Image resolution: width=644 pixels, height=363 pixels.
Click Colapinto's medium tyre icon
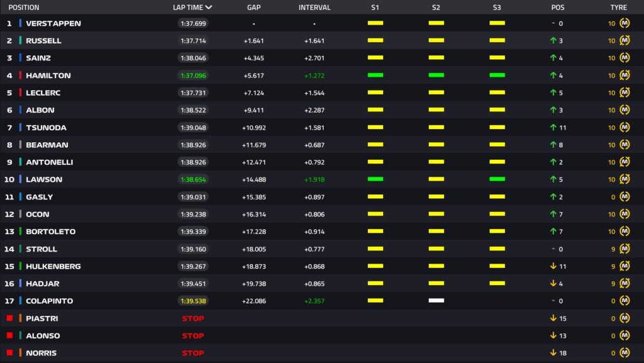(x=625, y=301)
